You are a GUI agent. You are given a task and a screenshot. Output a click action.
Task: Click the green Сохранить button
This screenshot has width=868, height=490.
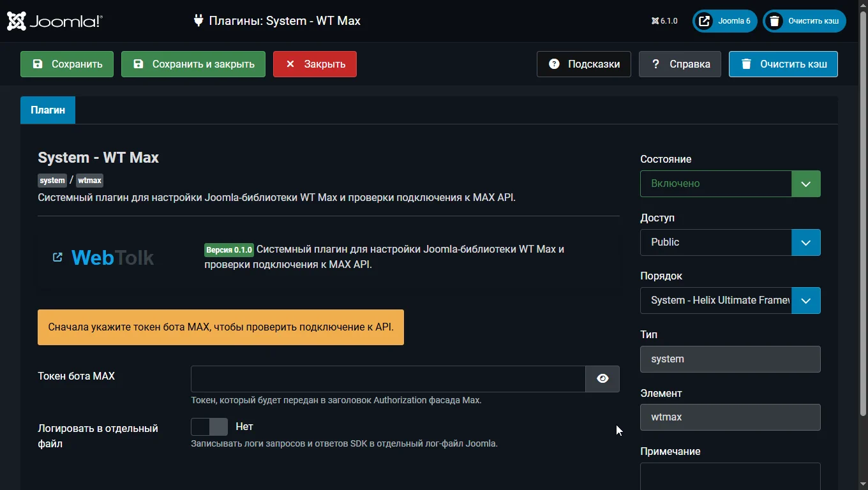coord(67,64)
